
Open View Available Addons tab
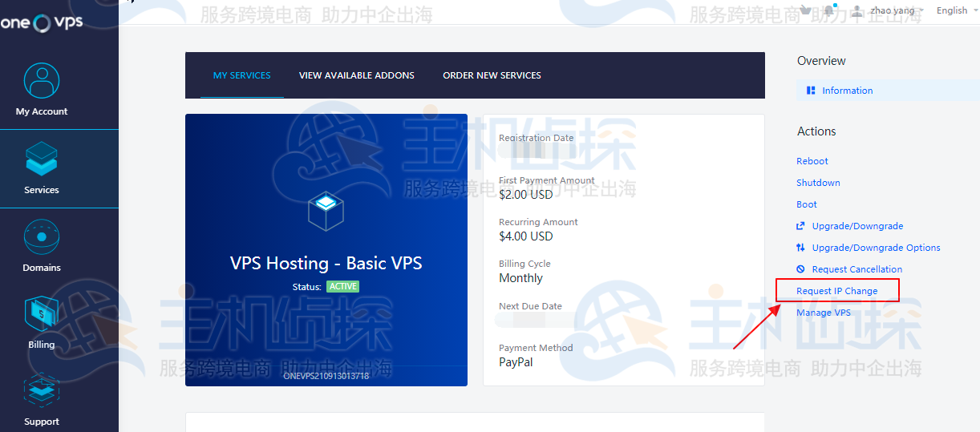[357, 75]
